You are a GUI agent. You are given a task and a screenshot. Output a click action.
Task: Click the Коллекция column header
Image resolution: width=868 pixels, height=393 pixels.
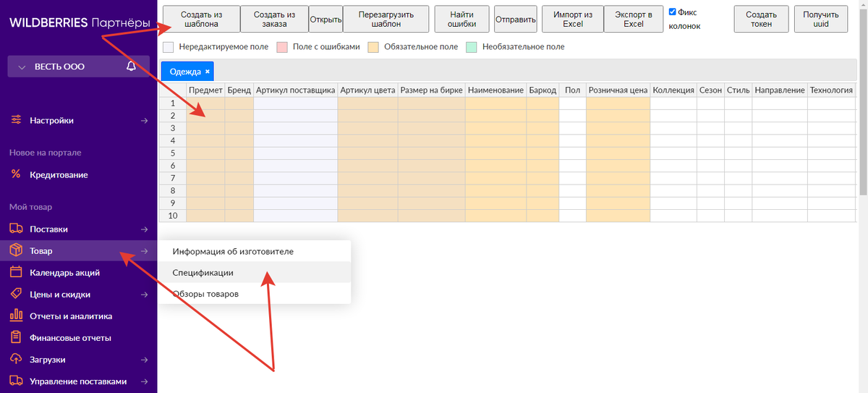click(673, 90)
